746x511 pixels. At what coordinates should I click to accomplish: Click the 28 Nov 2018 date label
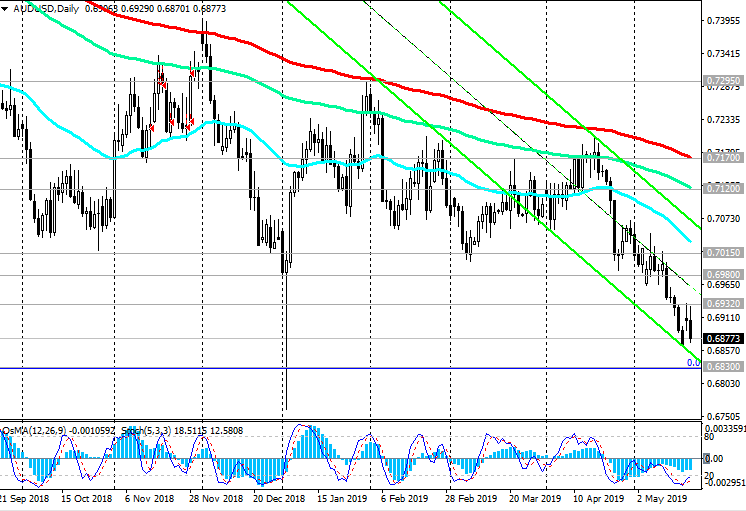click(217, 497)
